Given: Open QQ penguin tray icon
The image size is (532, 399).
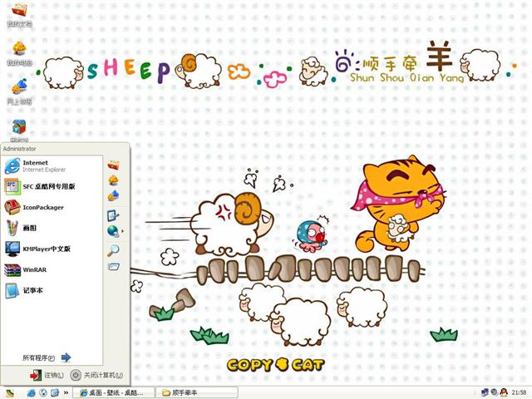Looking at the screenshot, I should (x=504, y=393).
